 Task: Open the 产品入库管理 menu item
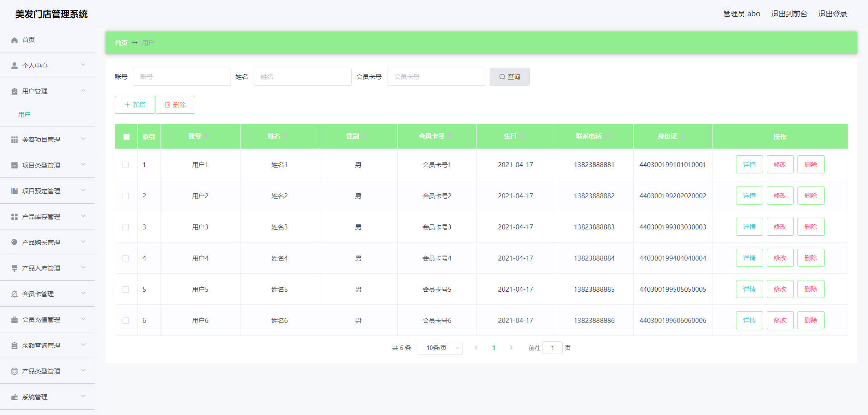[47, 268]
